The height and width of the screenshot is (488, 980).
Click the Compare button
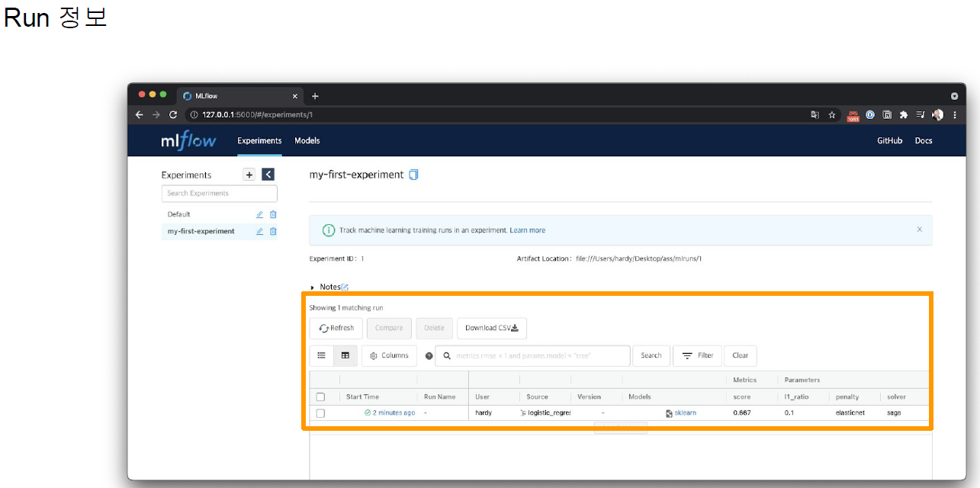point(389,329)
